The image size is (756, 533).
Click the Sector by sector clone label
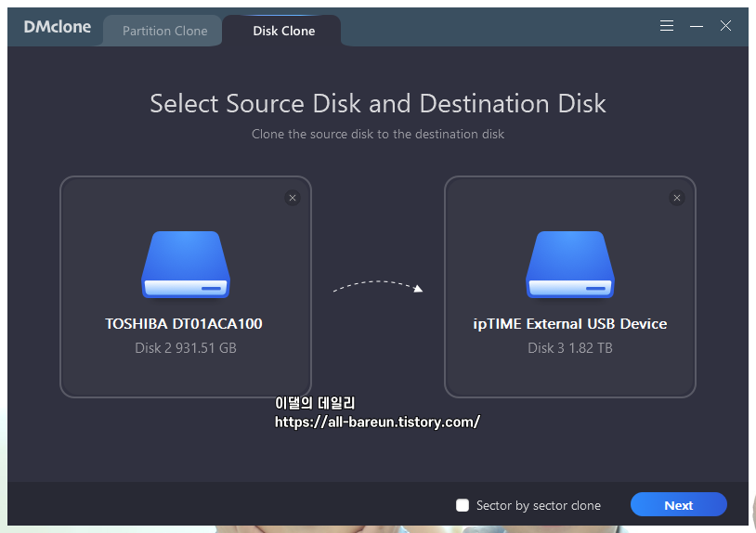[539, 505]
